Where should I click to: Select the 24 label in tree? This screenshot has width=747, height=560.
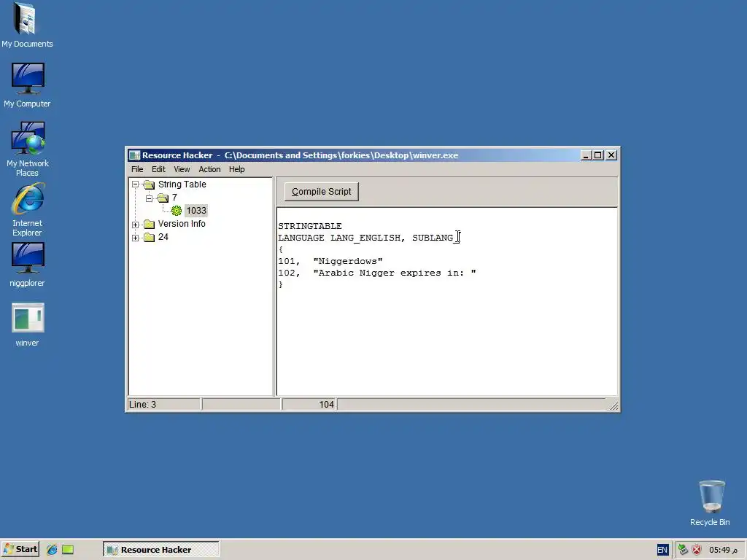(x=163, y=237)
